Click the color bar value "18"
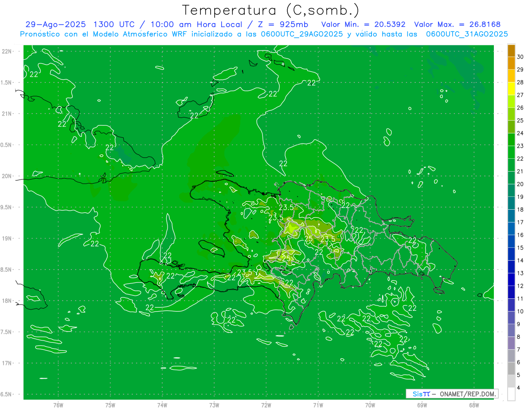 520,210
